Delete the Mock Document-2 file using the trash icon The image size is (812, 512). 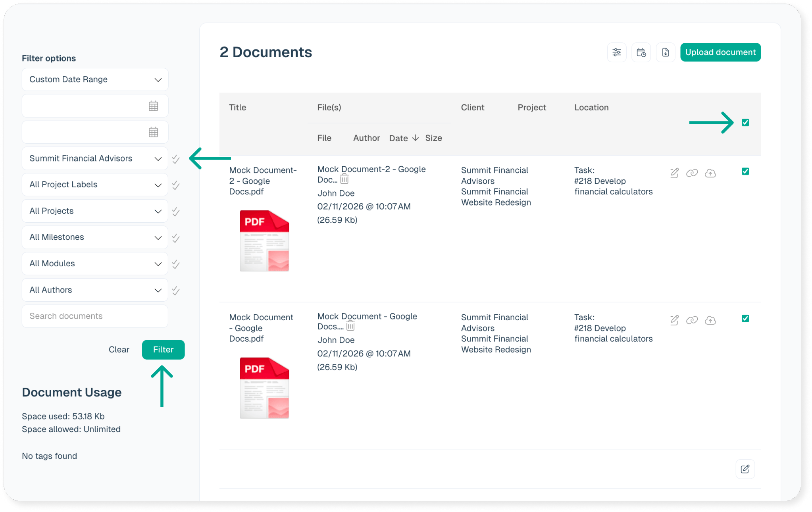(x=344, y=179)
